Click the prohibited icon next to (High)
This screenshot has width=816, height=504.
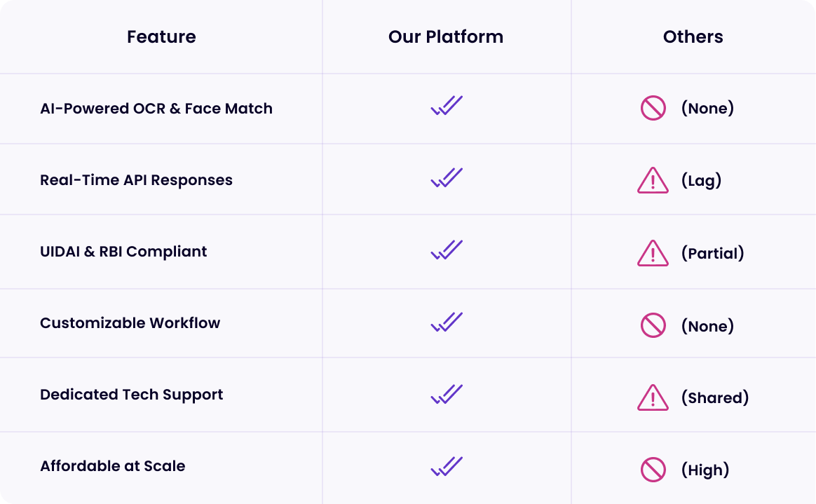pyautogui.click(x=653, y=470)
